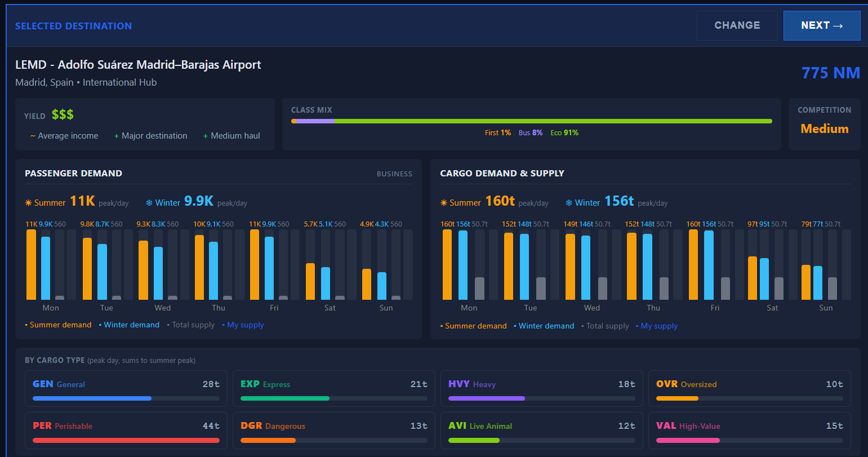Click the Medium competition indicator
Screen dimensions: 868x457
pos(825,129)
